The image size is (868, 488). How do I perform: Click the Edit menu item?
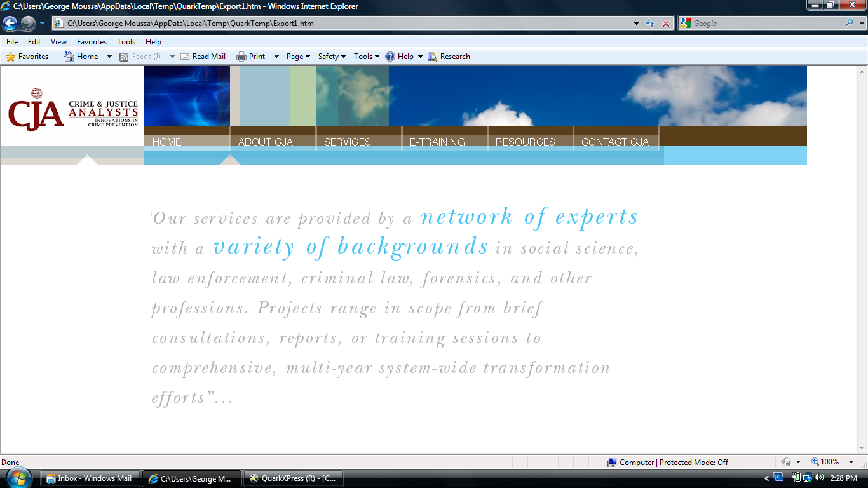click(34, 41)
